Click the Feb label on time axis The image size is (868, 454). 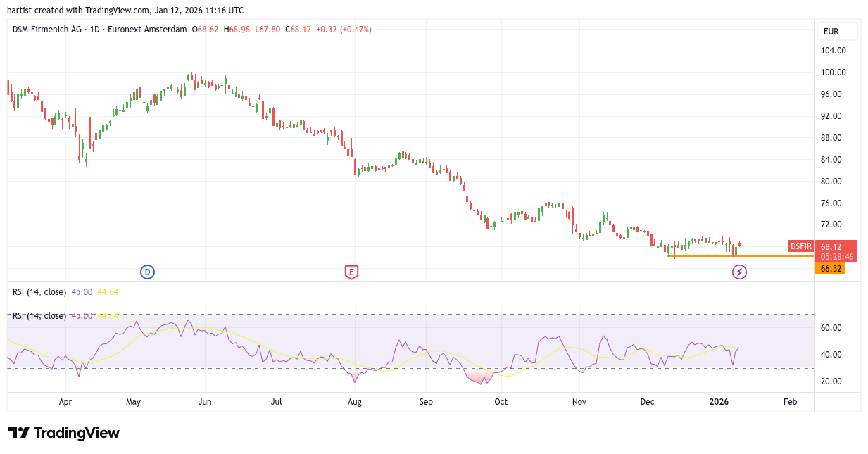coord(790,402)
